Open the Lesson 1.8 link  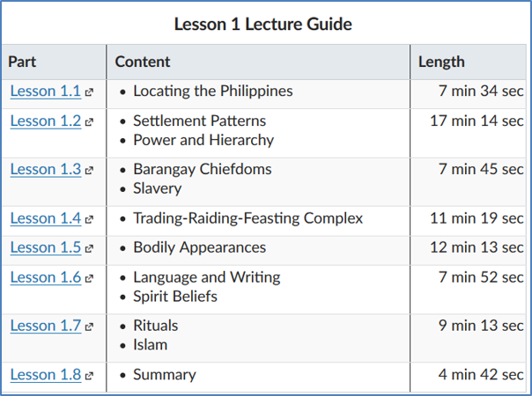click(45, 375)
